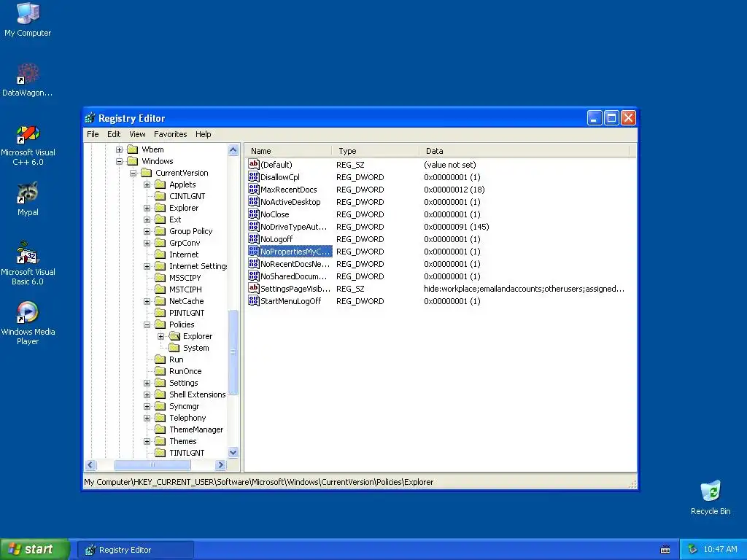This screenshot has height=560, width=747.
Task: Click the tree pane vertical scrollbar down arrow
Action: pos(233,453)
